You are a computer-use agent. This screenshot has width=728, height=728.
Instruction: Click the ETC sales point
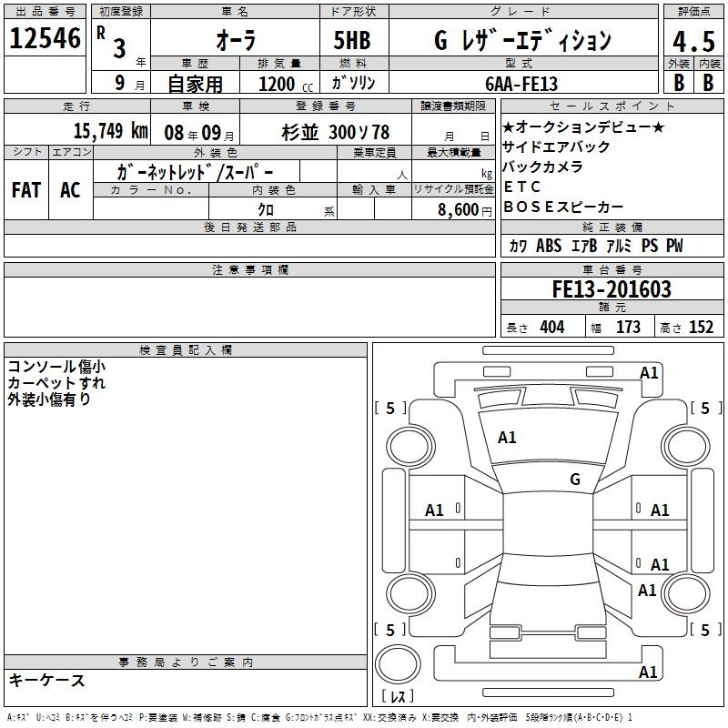coord(521,187)
